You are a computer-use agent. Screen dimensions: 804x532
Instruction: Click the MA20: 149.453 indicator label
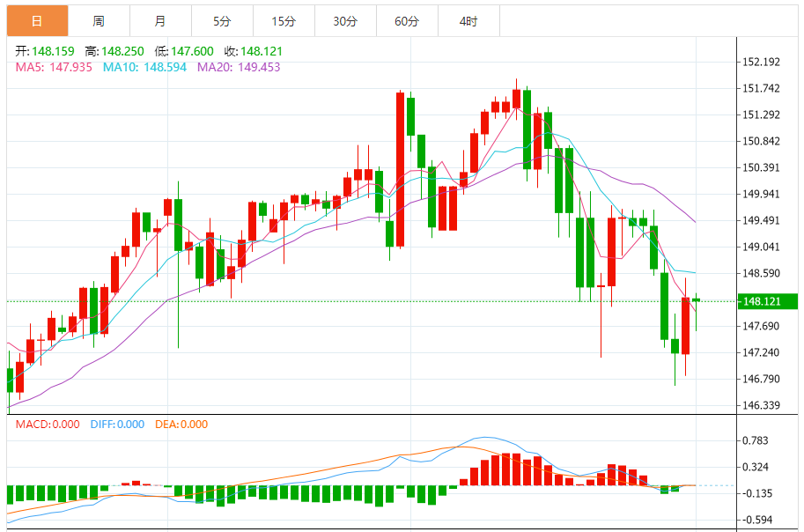coord(239,67)
